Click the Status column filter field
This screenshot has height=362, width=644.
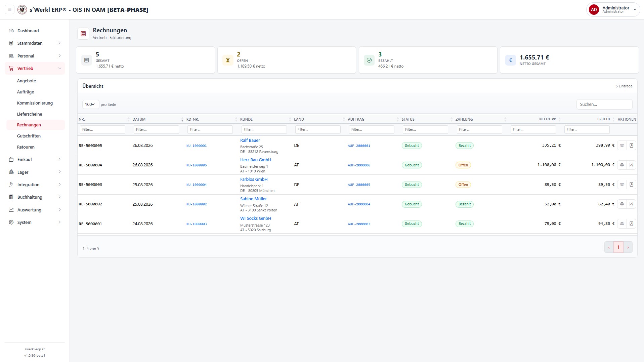pos(425,129)
